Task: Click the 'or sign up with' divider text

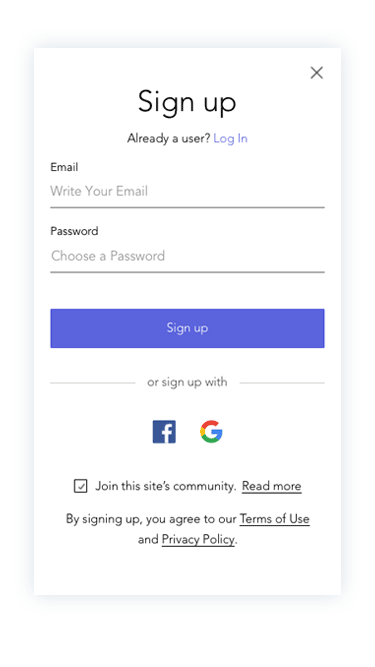Action: coord(187,382)
